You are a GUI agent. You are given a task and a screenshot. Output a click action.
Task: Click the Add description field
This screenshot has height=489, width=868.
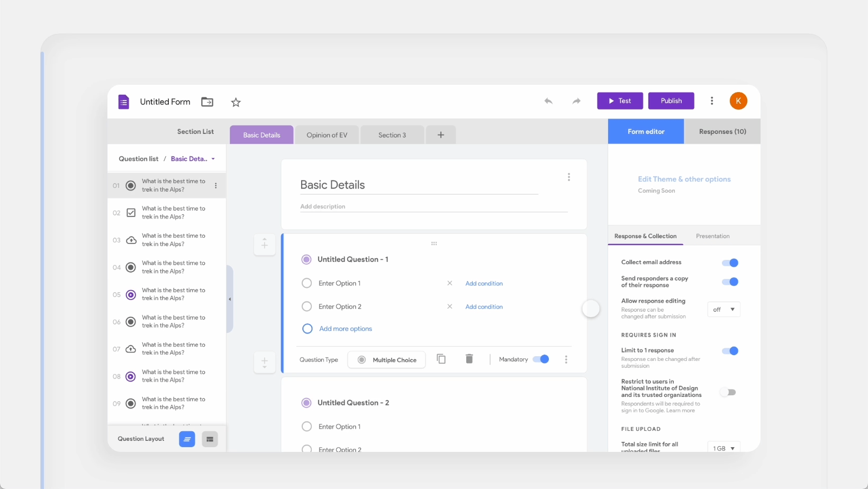pyautogui.click(x=434, y=206)
